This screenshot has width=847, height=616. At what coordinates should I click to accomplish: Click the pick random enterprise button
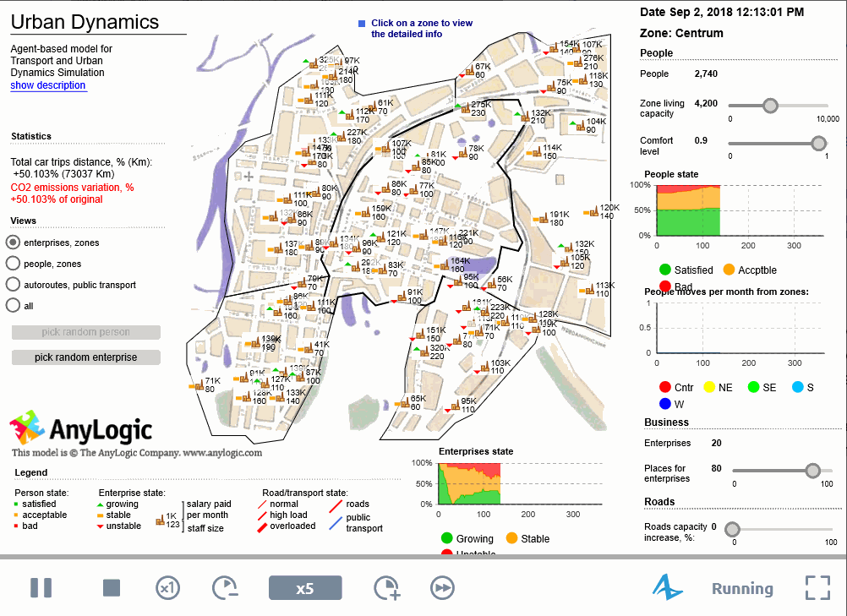pyautogui.click(x=86, y=357)
